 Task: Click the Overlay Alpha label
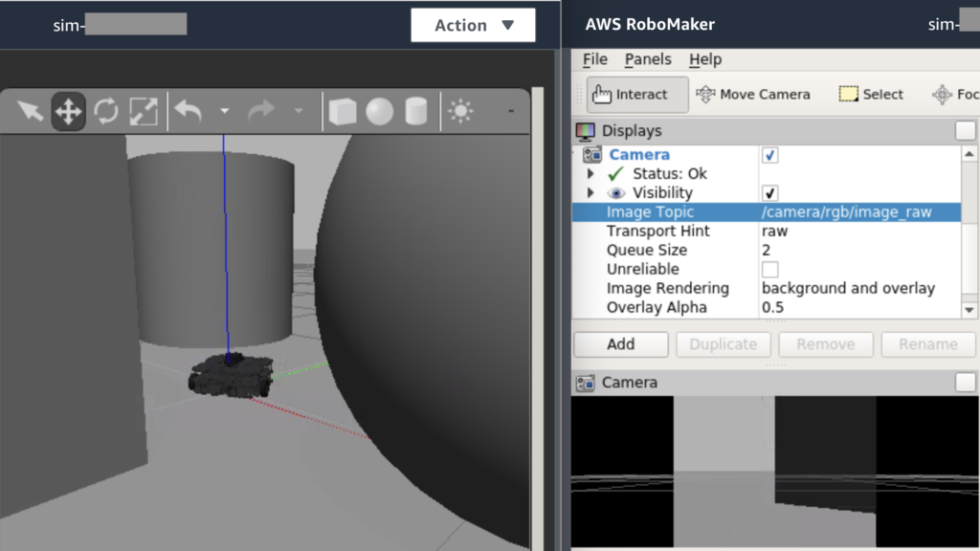[x=657, y=308]
